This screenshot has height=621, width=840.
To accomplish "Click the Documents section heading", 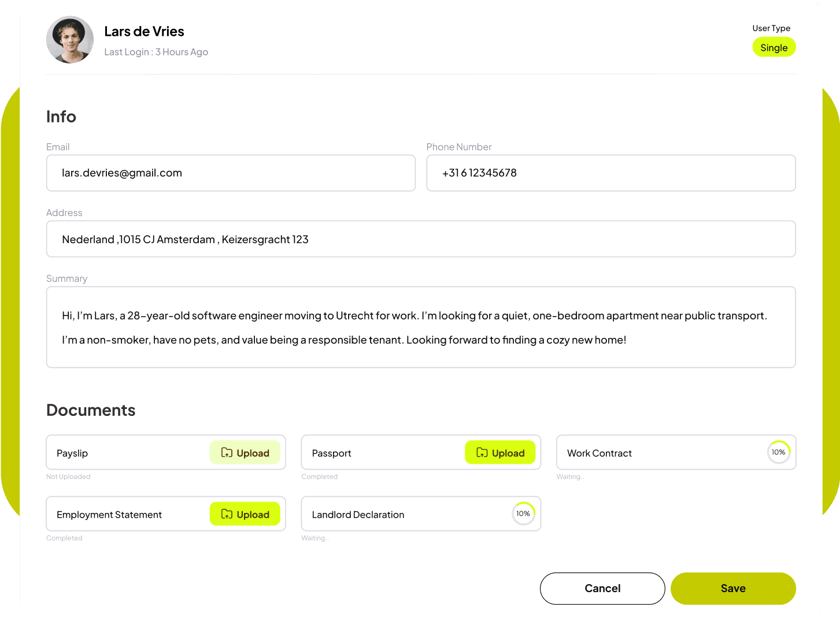I will point(91,410).
